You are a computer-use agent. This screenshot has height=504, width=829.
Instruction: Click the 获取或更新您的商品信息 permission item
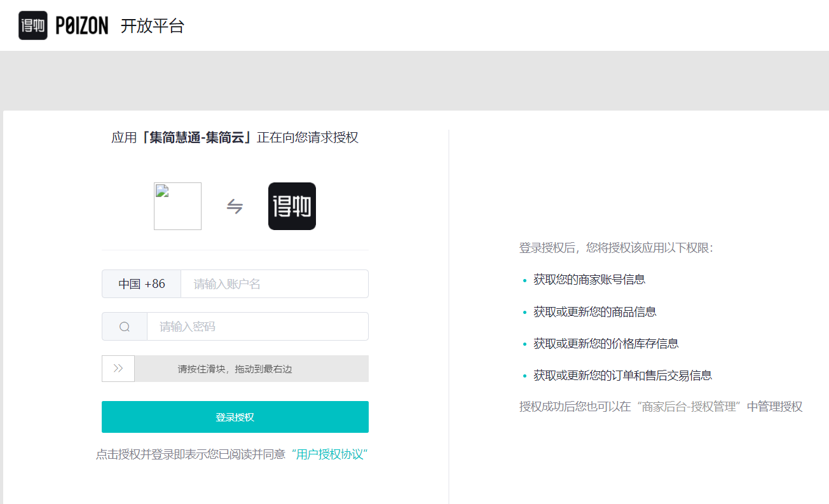click(595, 311)
